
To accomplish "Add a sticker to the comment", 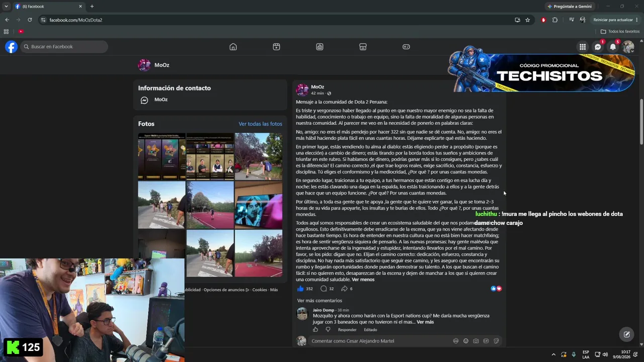I will [x=496, y=341].
